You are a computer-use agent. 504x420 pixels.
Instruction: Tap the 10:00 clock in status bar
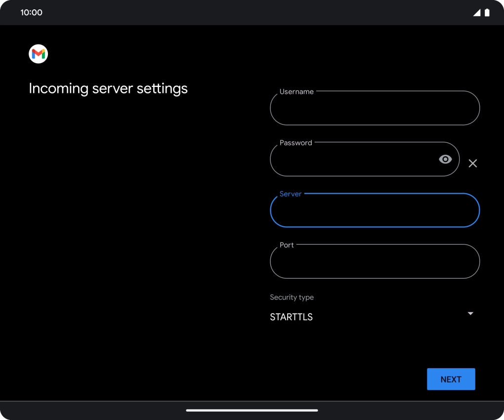tap(31, 13)
